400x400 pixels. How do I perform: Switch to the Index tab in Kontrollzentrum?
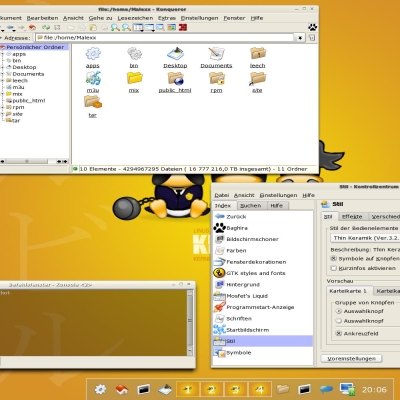click(x=223, y=206)
